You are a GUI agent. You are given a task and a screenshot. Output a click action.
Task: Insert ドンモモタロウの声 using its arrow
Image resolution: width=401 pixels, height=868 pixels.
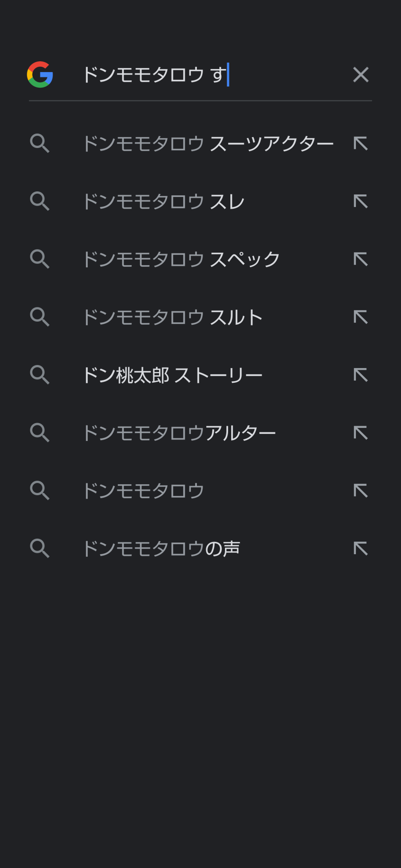(361, 549)
